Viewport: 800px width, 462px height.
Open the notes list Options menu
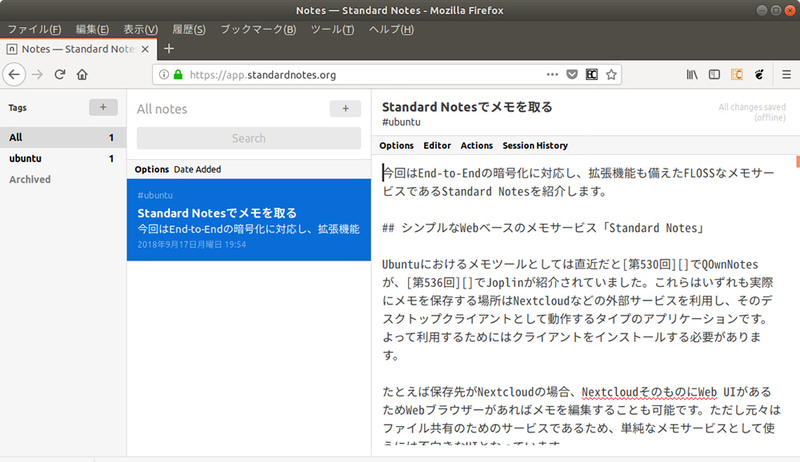152,169
